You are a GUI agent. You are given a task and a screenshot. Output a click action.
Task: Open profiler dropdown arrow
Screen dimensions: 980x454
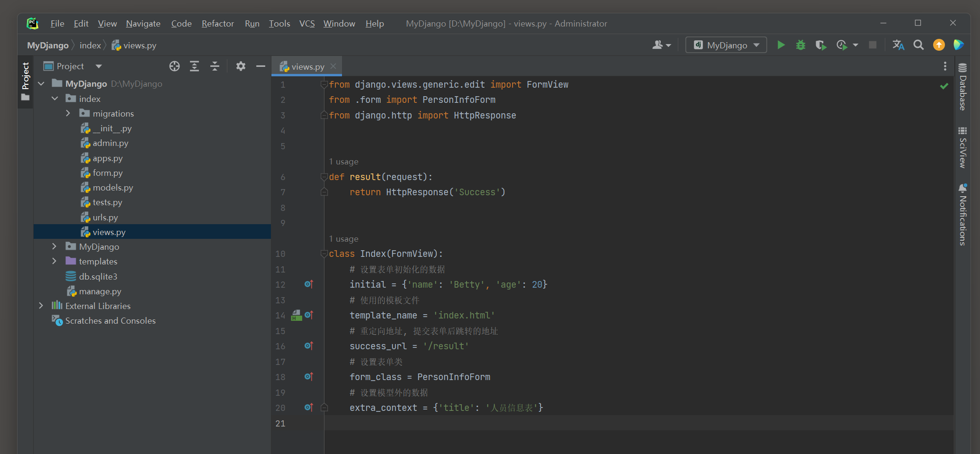point(855,45)
